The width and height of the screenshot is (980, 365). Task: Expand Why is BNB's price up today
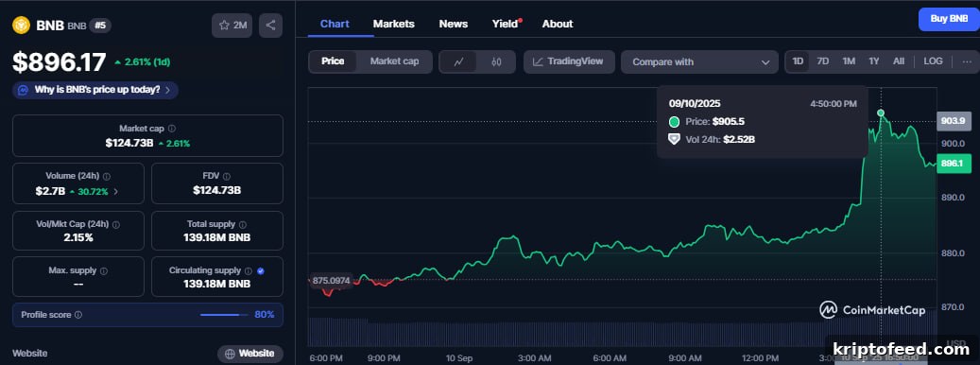[95, 90]
